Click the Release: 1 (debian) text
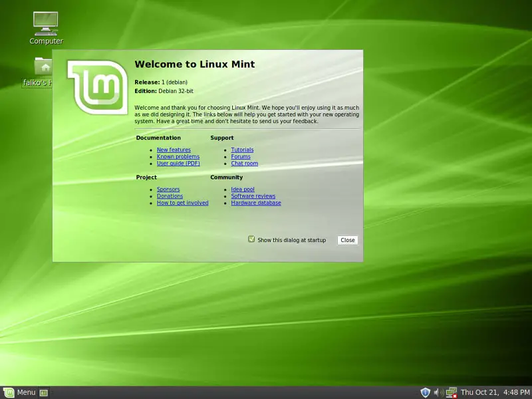The image size is (532, 399). coord(161,82)
